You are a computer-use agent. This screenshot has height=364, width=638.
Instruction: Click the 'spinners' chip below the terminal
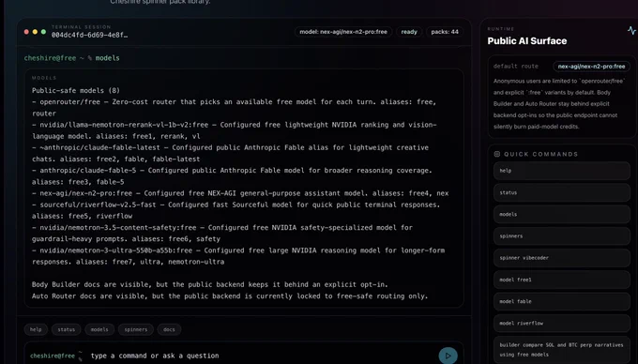[x=136, y=329]
